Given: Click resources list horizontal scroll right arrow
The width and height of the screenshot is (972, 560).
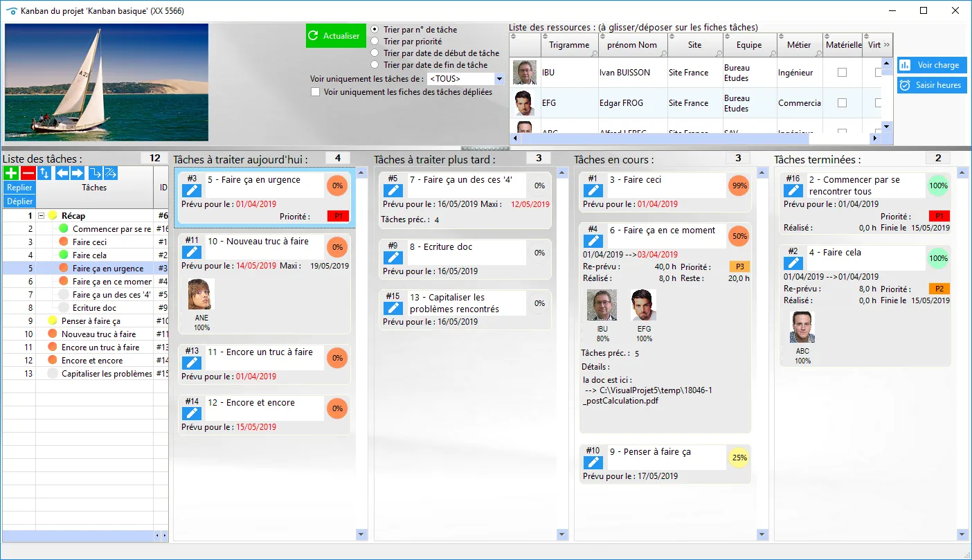Looking at the screenshot, I should (875, 138).
